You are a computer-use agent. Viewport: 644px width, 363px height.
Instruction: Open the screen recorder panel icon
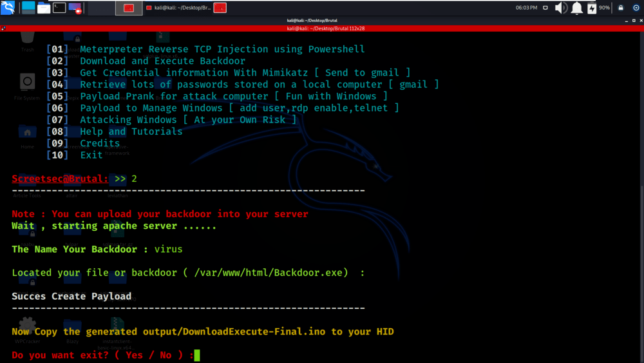75,7
